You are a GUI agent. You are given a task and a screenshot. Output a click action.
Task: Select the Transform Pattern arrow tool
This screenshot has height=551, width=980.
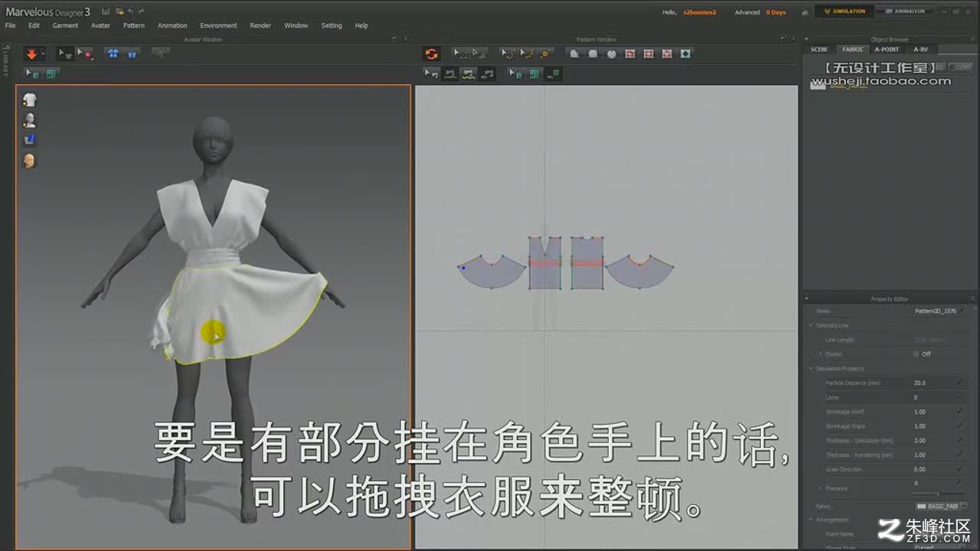(x=460, y=54)
